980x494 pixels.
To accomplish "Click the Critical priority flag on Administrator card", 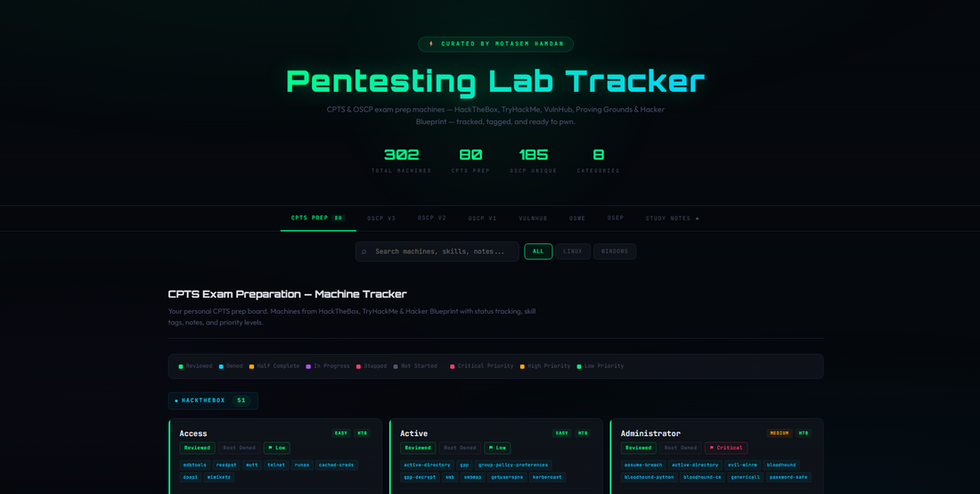I will coord(726,448).
